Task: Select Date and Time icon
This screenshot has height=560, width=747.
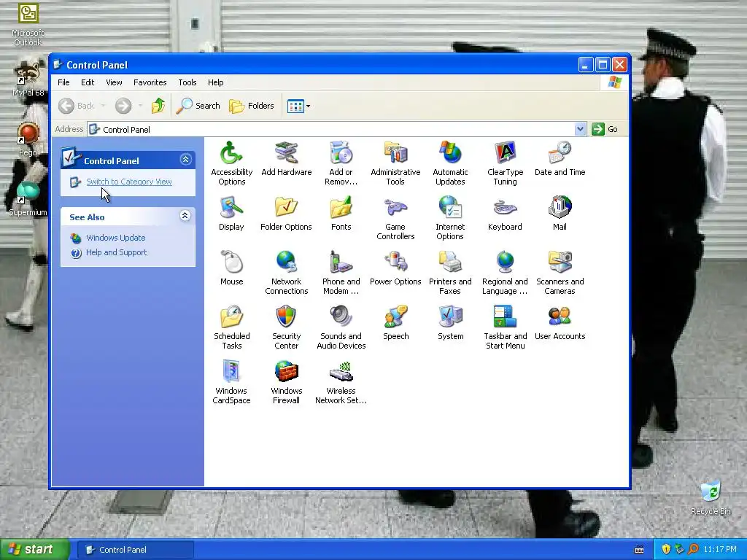Action: 560,159
